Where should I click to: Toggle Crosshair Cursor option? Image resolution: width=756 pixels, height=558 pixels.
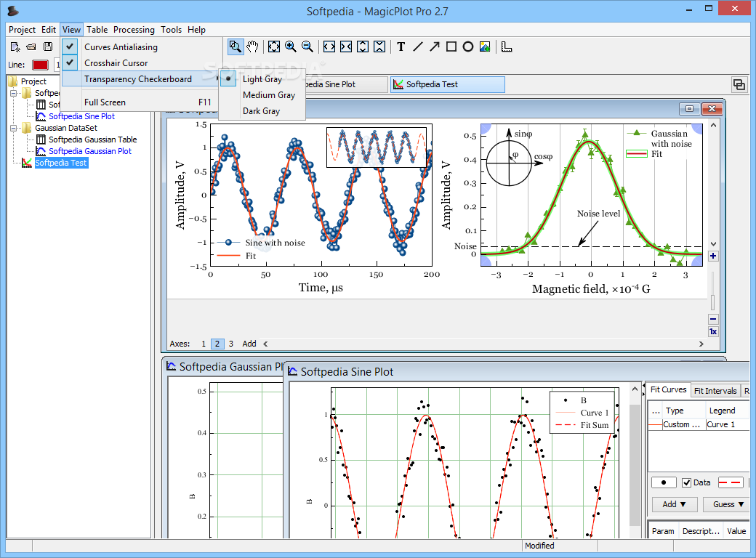click(x=142, y=62)
